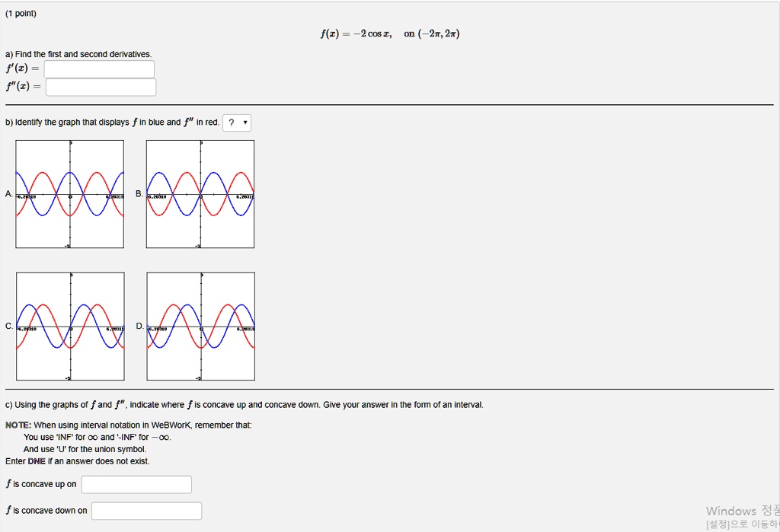Screen dimensions: 780x532
Task: Click the label 'D.' beside the fourth graph
Action: 138,326
